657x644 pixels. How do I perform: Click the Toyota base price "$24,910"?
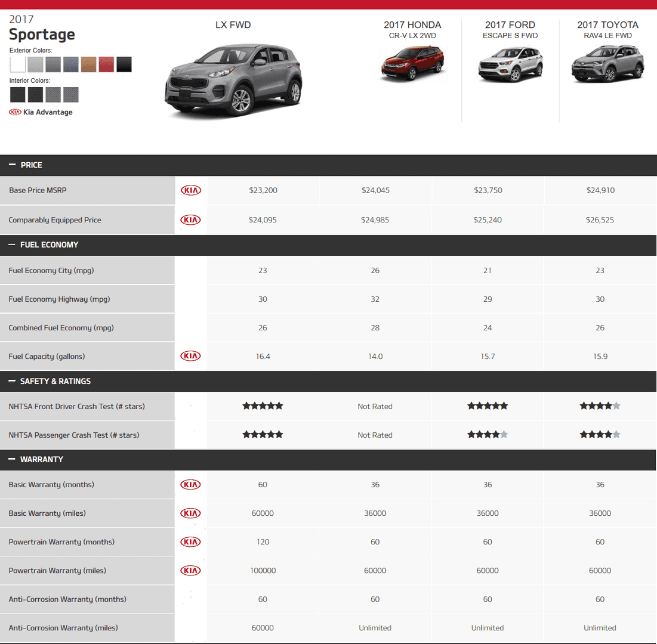[x=600, y=190]
